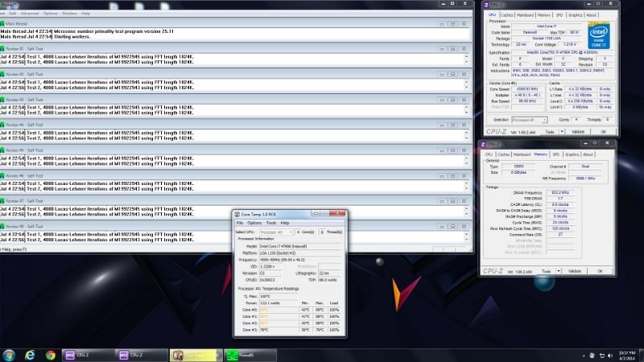Switch to the Prime95 taskbar button

pyautogui.click(x=250, y=355)
